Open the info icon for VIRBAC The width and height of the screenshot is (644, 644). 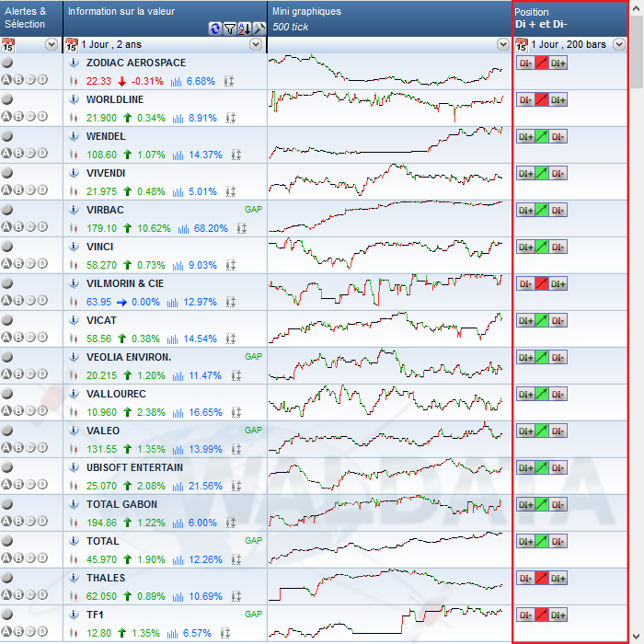(74, 210)
